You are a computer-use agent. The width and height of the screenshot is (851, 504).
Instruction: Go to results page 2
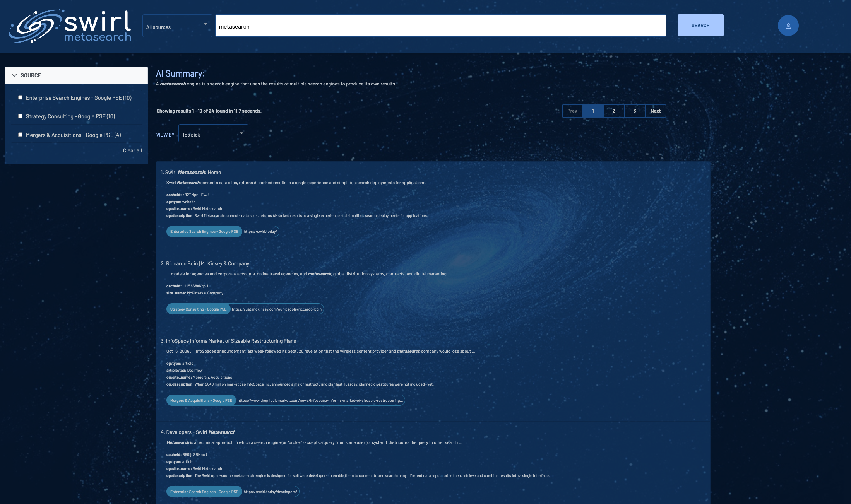[x=613, y=111]
